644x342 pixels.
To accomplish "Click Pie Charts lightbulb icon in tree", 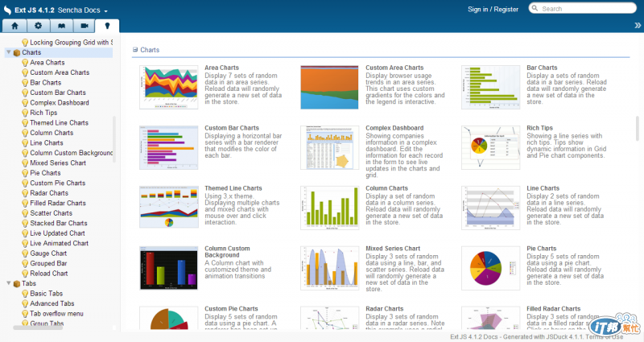I will 25,173.
